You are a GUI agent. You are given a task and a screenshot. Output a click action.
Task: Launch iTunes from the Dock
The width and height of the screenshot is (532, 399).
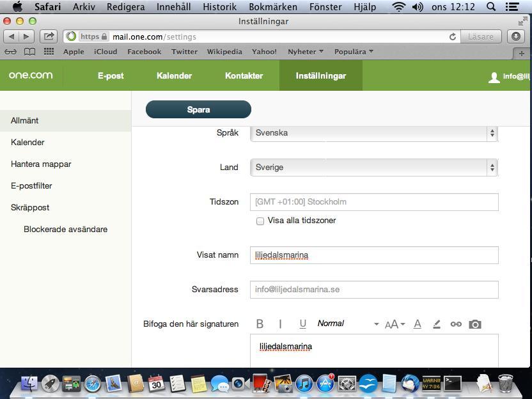coord(304,384)
